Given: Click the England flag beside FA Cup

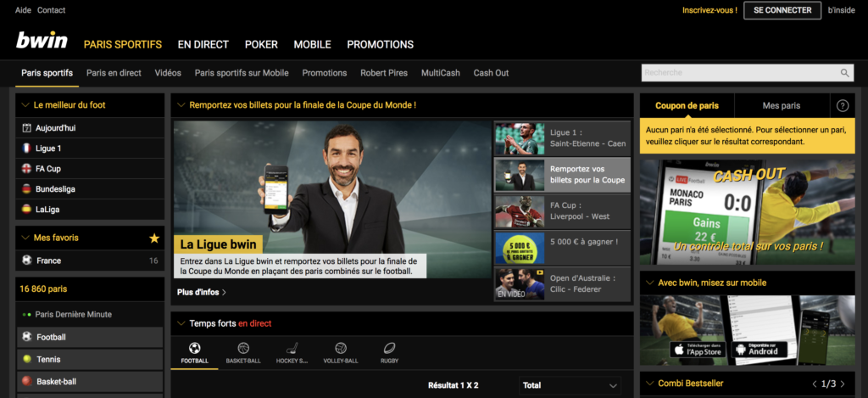Looking at the screenshot, I should click(26, 169).
